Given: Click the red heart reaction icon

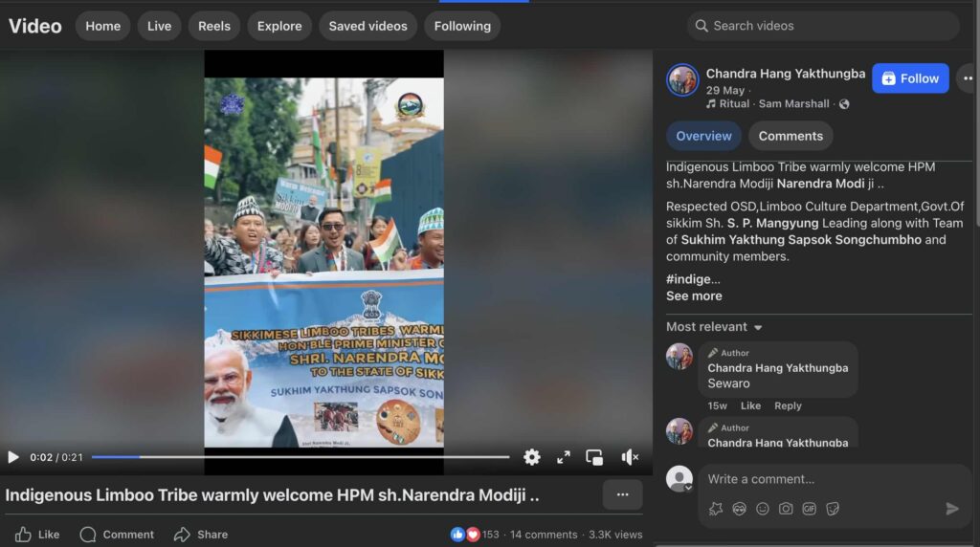Looking at the screenshot, I should (473, 535).
